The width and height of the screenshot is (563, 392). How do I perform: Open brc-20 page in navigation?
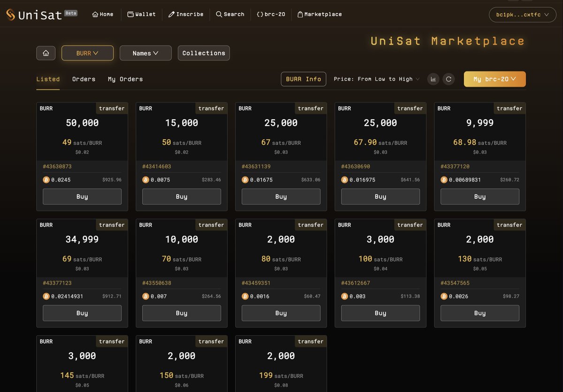tap(271, 15)
